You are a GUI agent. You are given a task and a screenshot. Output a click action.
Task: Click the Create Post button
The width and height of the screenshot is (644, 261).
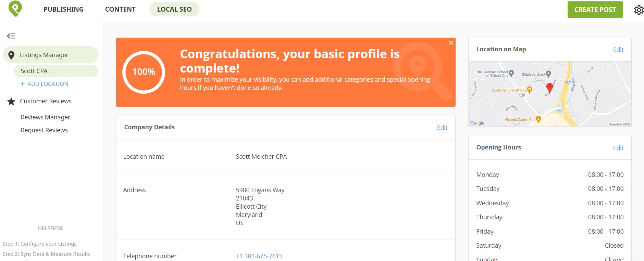[595, 10]
